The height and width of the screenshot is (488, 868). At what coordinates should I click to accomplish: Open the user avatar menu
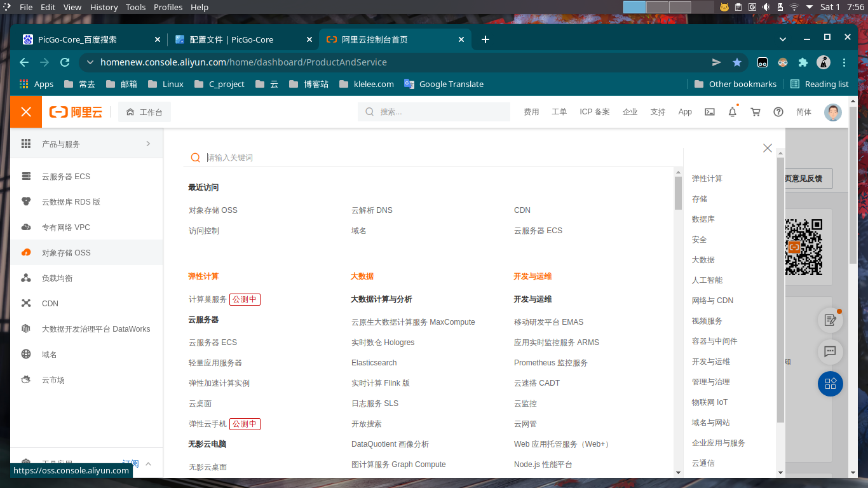click(x=832, y=112)
